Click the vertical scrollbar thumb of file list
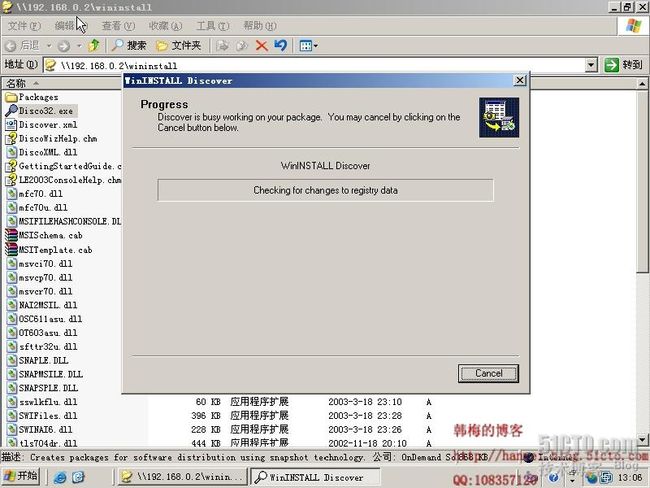Screen dimensions: 650x488 click(x=642, y=181)
